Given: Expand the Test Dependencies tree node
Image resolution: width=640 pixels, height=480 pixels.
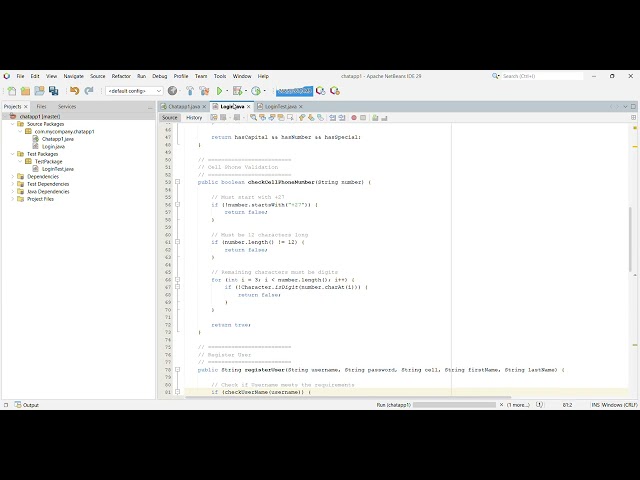Looking at the screenshot, I should coord(13,184).
